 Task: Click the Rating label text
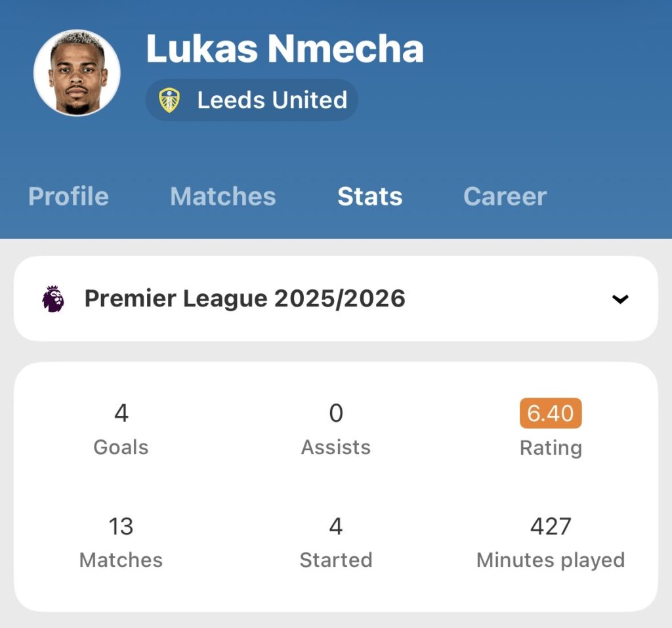[551, 448]
